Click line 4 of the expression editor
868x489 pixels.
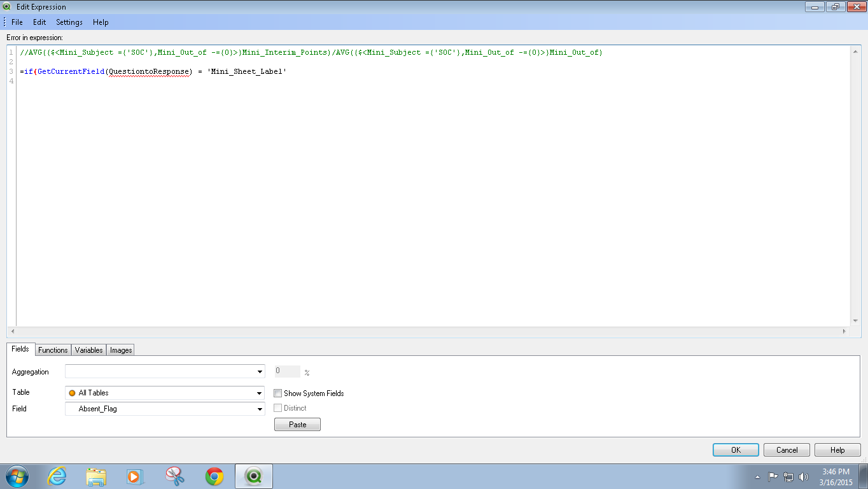(x=433, y=81)
